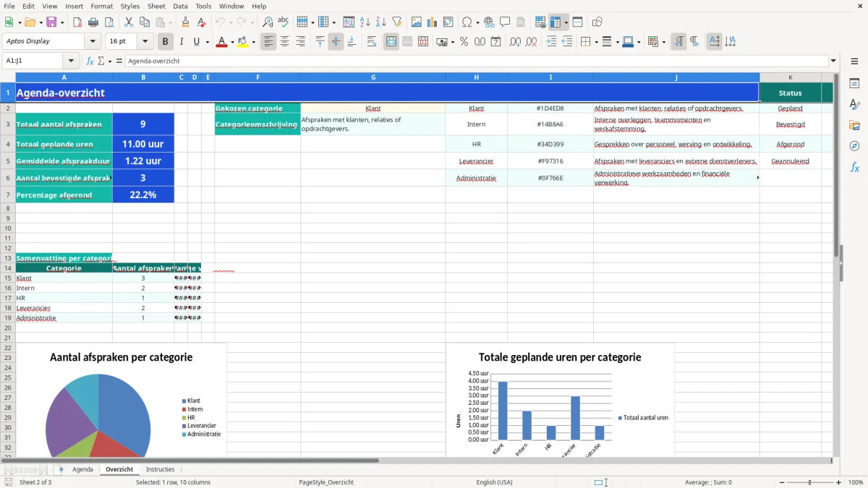This screenshot has height=488, width=868.
Task: Click Sort Descending icon
Action: point(380,22)
